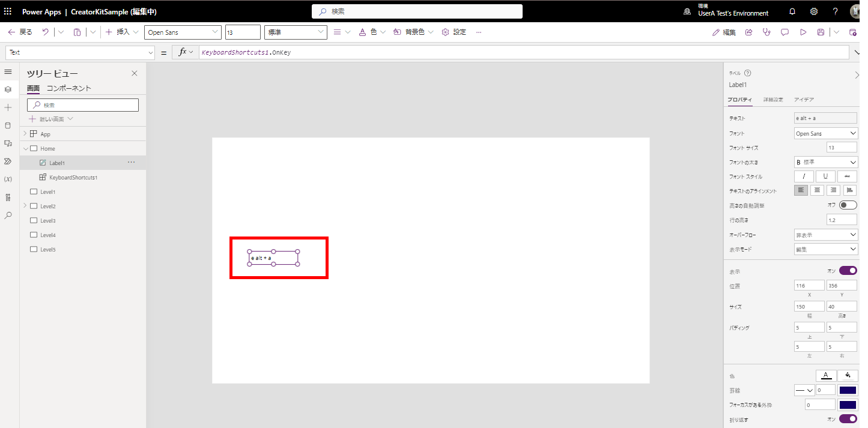Screen dimensions: 868x428
Task: Expand the App tree node
Action: (25, 134)
